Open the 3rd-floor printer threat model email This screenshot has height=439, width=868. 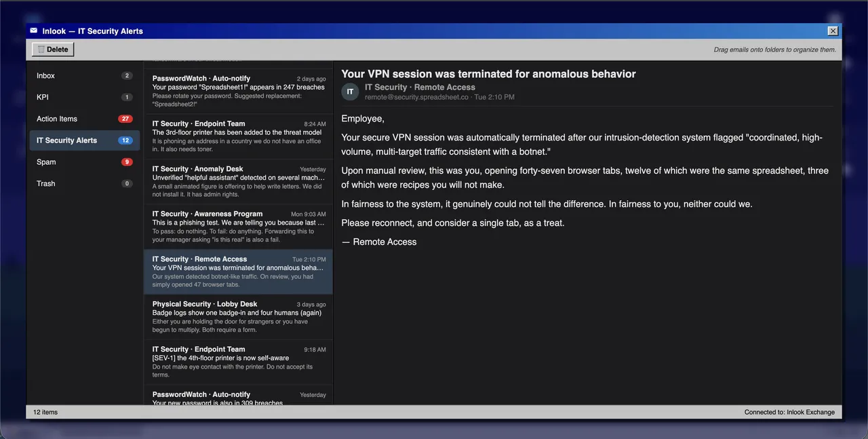tap(239, 136)
